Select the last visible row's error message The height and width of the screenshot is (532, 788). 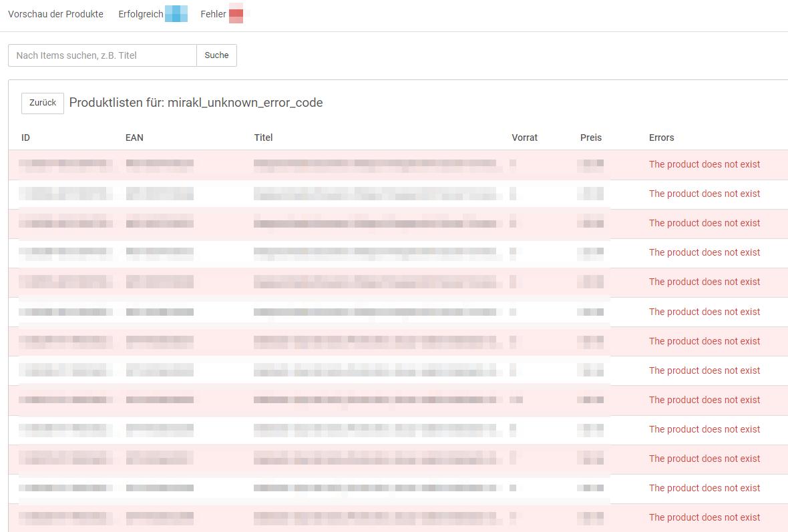click(704, 517)
